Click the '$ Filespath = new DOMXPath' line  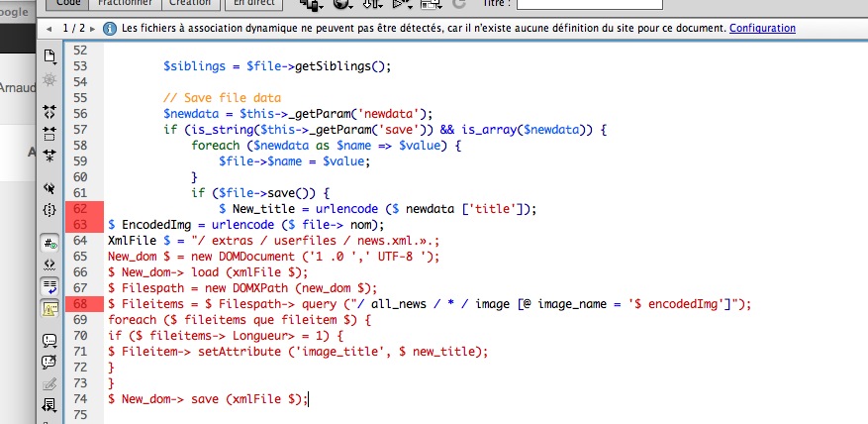coord(242,288)
